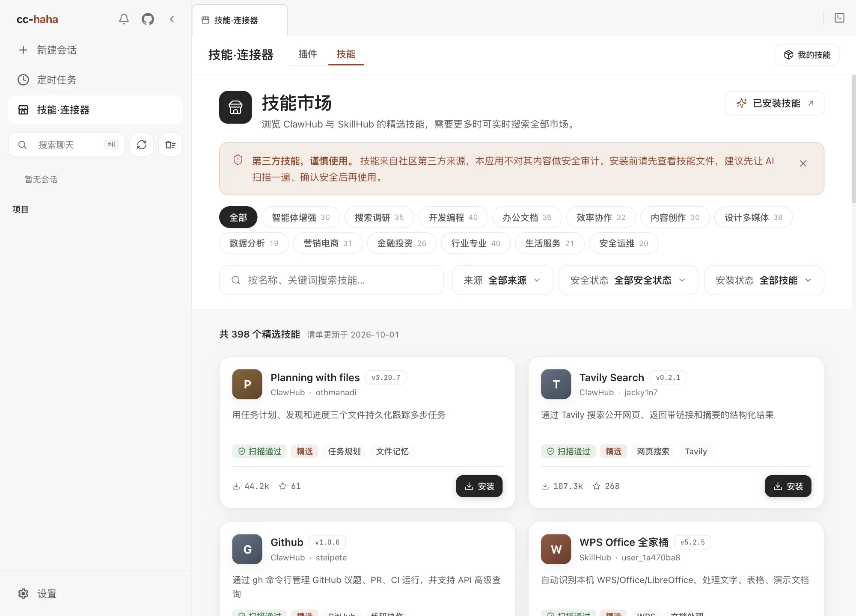Switch to the 插件 tab

click(308, 54)
